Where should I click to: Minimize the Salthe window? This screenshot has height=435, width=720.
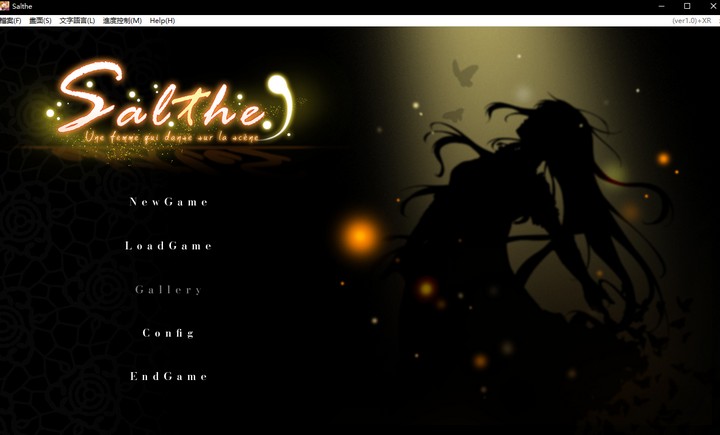coord(662,6)
